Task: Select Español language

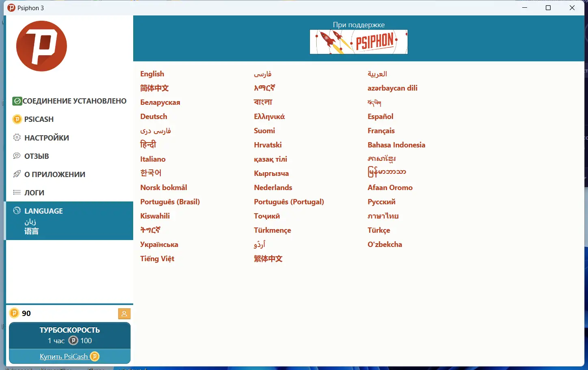Action: pos(380,117)
